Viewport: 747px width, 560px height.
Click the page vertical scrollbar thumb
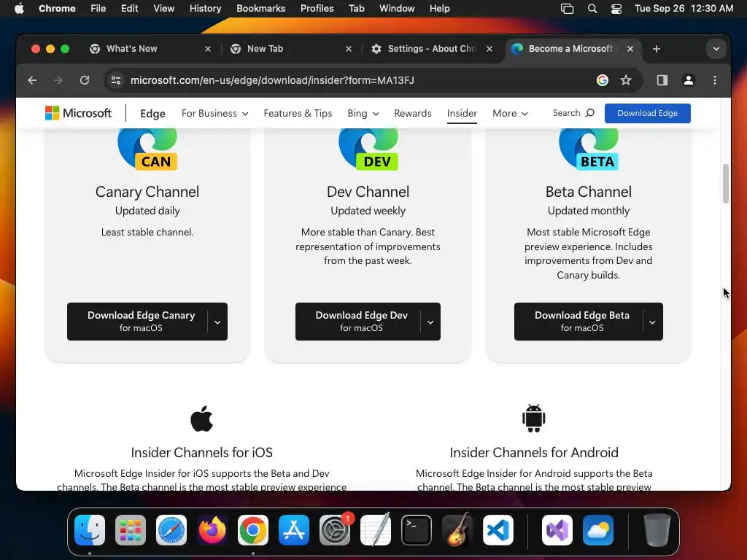pyautogui.click(x=726, y=183)
